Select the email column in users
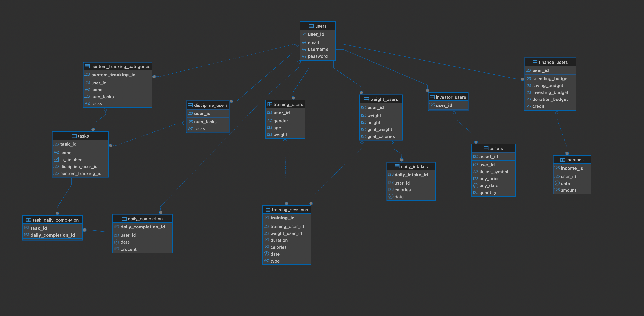This screenshot has width=644, height=316. click(x=313, y=42)
